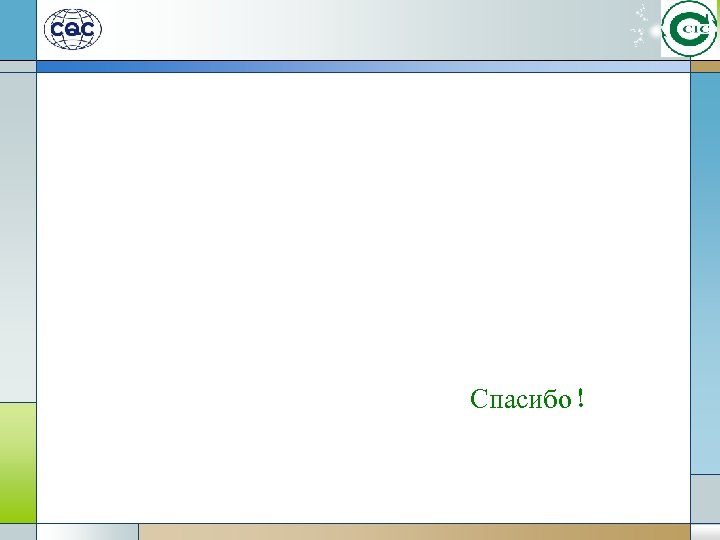Click the white-to-gray block at bottom left
The height and width of the screenshot is (540, 720).
coord(87,532)
